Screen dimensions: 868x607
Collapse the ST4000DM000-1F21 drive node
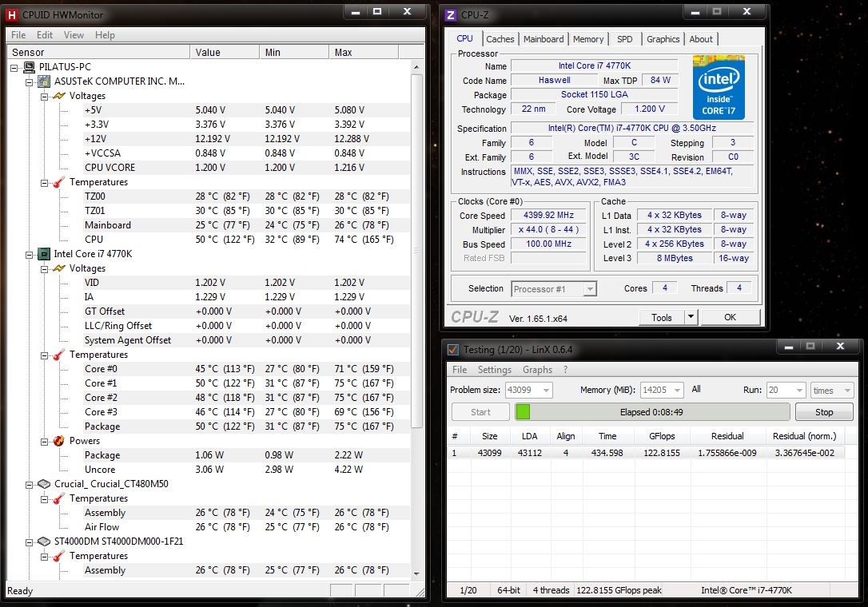29,542
